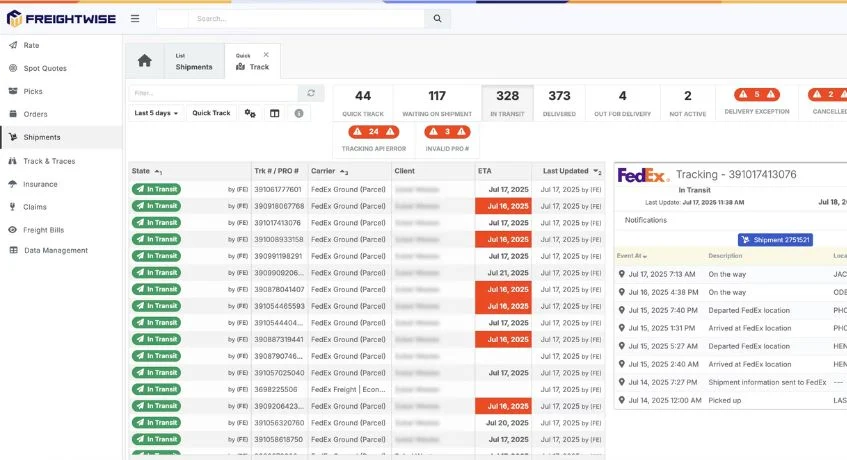Click the Filter input field
The image size is (847, 460).
(x=213, y=93)
